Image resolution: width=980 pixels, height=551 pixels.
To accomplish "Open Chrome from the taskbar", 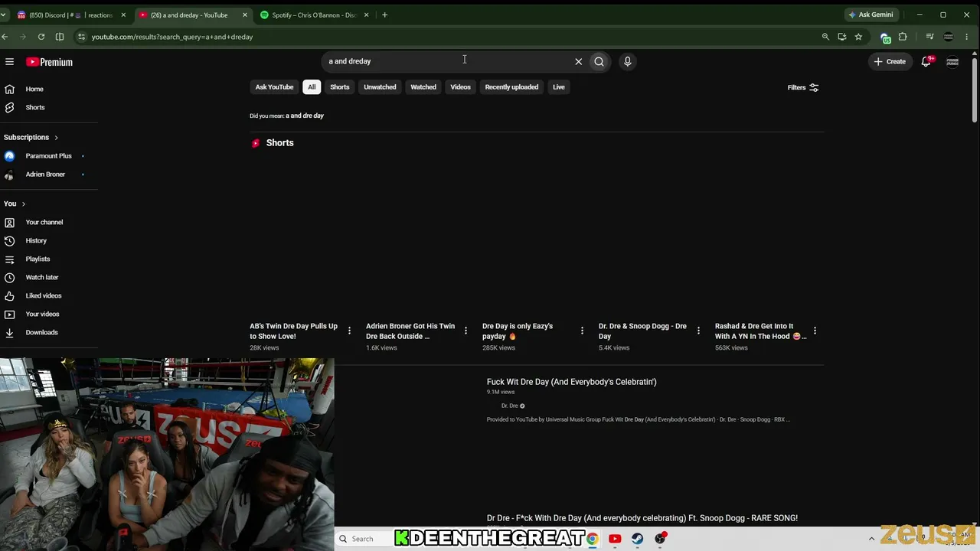I will [x=593, y=539].
